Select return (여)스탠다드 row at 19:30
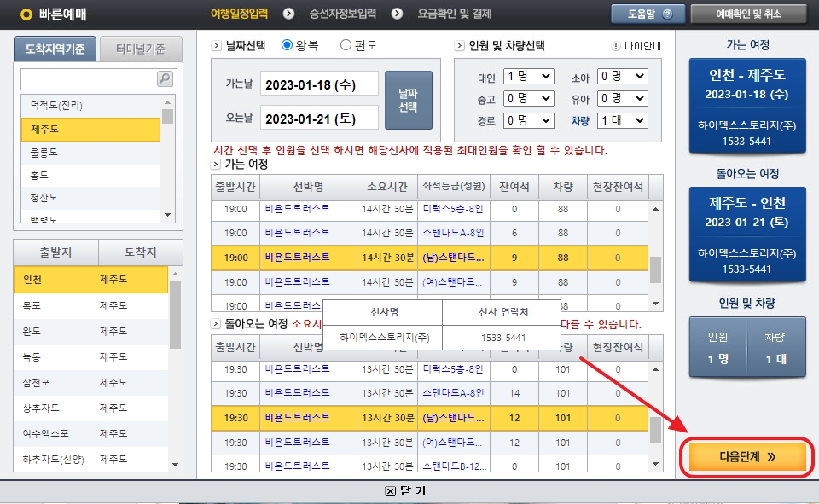Image resolution: width=819 pixels, height=504 pixels. pos(429,443)
